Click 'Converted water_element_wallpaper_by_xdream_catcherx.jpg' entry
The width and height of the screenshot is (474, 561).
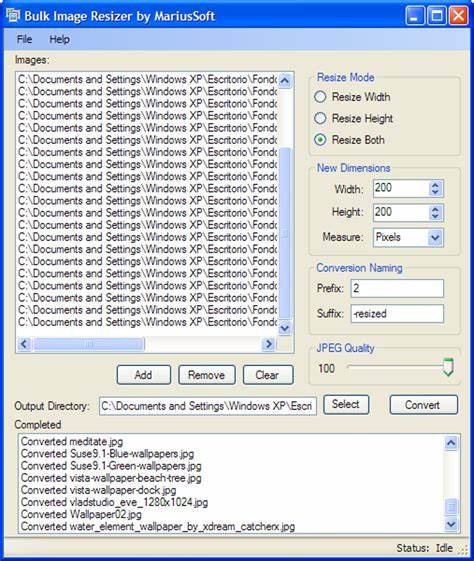(x=158, y=527)
